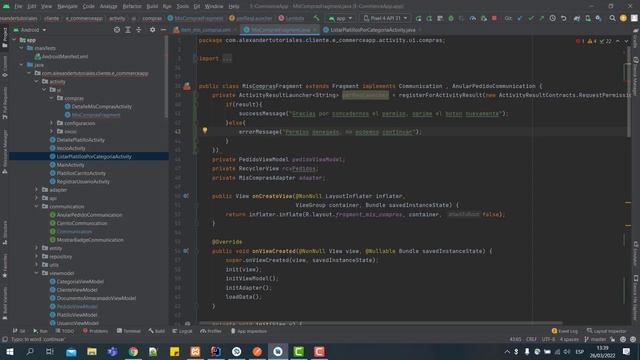This screenshot has width=640, height=360.
Task: Click the Git update project arrow icon
Action: [520, 18]
